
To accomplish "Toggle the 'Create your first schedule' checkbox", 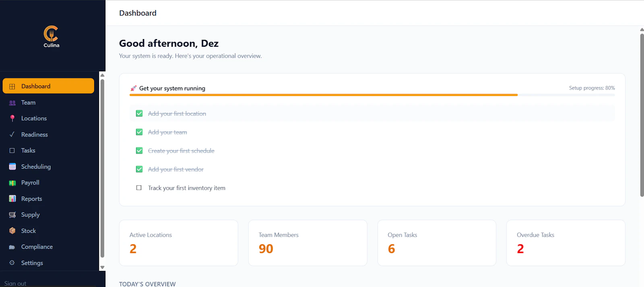I will 139,151.
